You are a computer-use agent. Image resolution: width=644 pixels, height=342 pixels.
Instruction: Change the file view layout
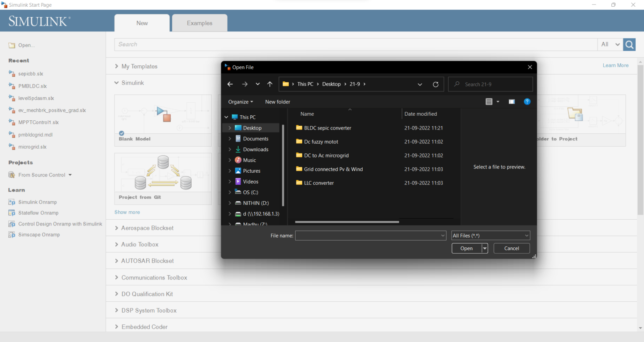pos(489,102)
